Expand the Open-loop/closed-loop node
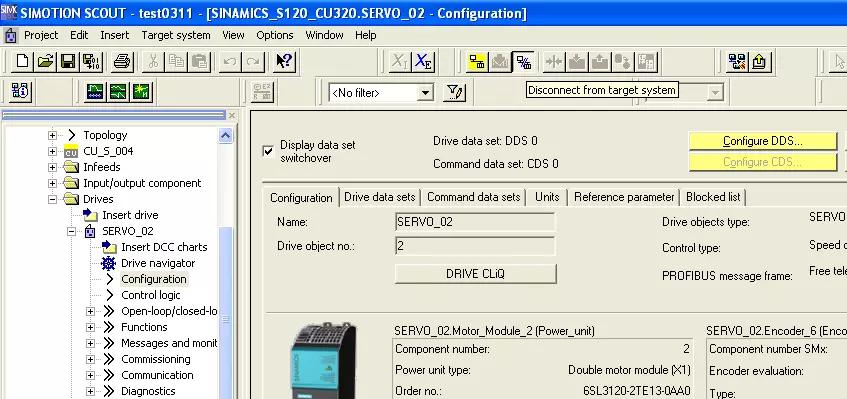This screenshot has width=847, height=399. 90,311
